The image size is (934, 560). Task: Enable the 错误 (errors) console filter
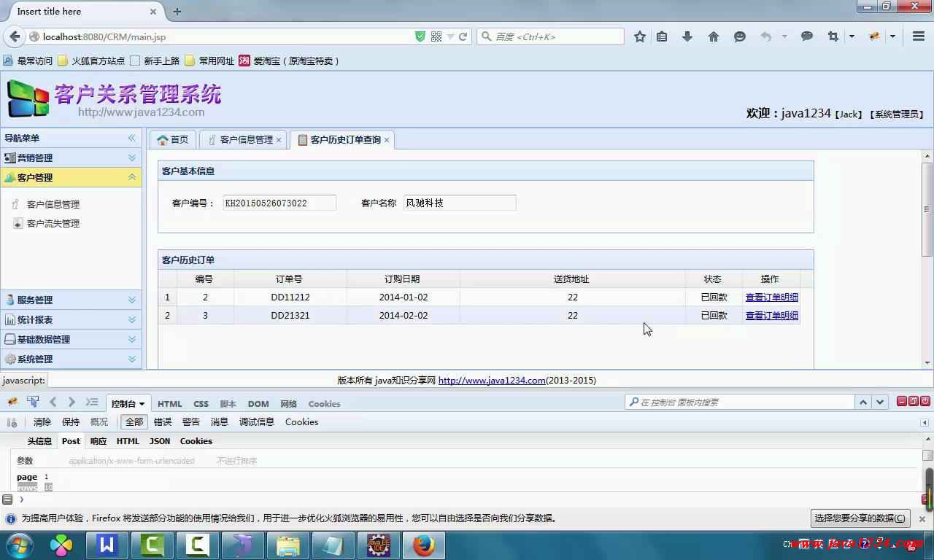coord(163,422)
